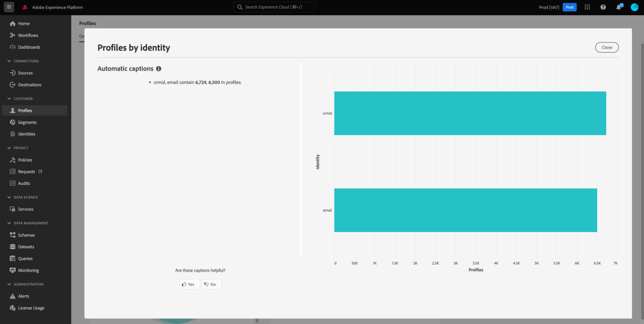Open the help question mark icon
644x324 pixels.
[x=603, y=7]
